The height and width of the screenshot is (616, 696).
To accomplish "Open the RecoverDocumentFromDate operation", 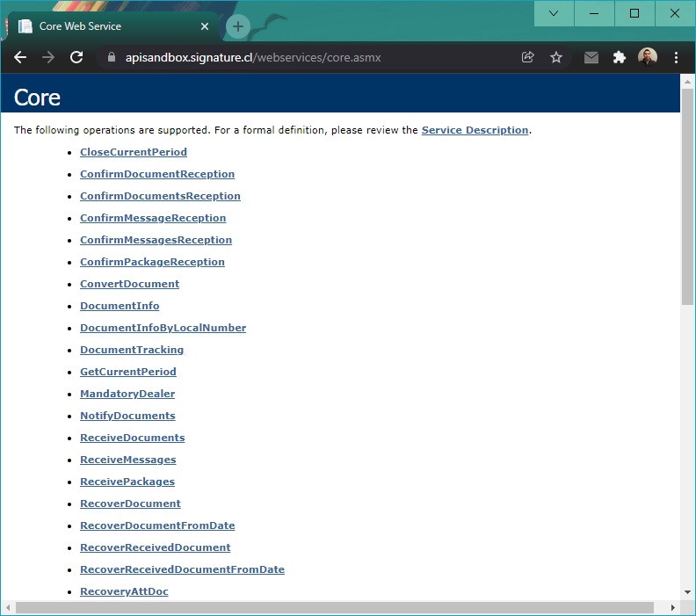I will (x=157, y=525).
